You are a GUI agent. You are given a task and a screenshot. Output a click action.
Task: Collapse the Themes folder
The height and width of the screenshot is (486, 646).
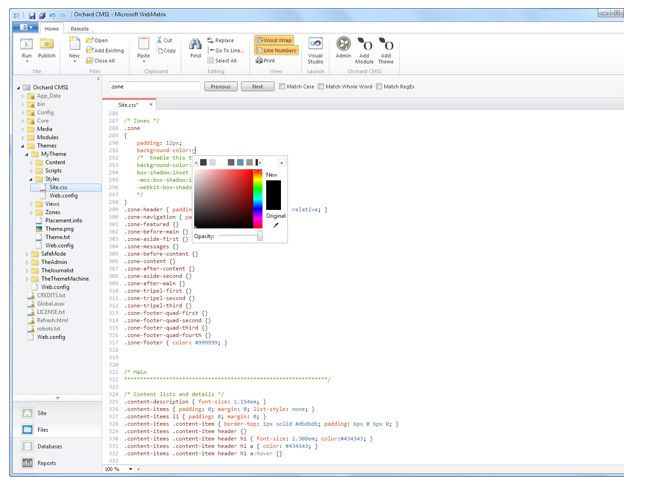23,146
